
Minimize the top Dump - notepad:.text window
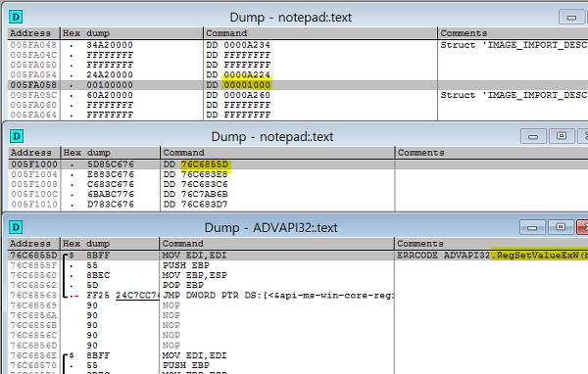pyautogui.click(x=571, y=17)
